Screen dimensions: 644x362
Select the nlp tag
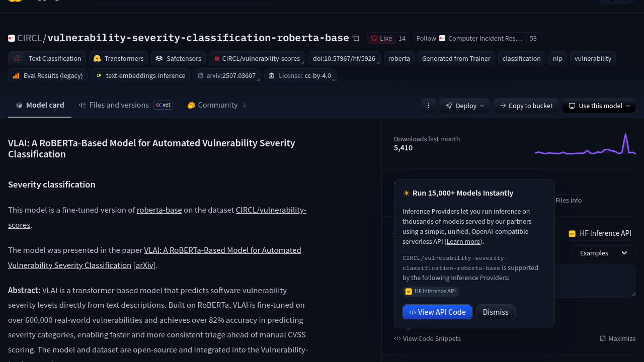click(x=557, y=58)
